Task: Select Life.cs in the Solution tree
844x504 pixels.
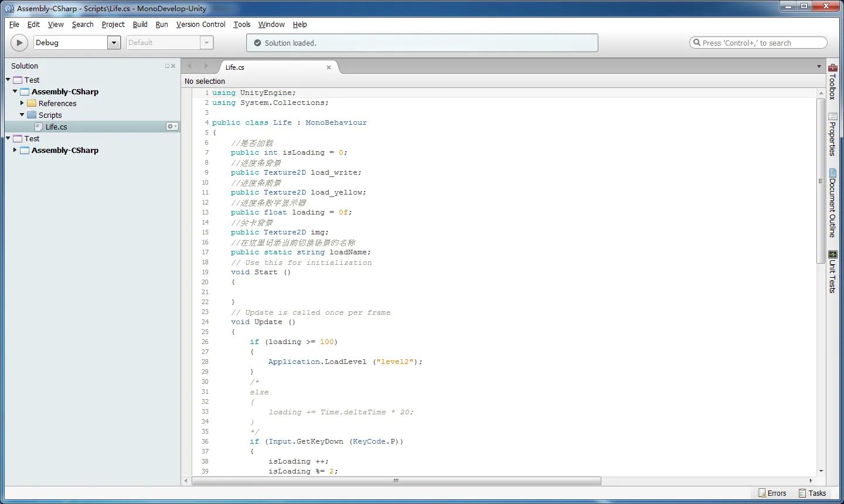Action: [56, 127]
